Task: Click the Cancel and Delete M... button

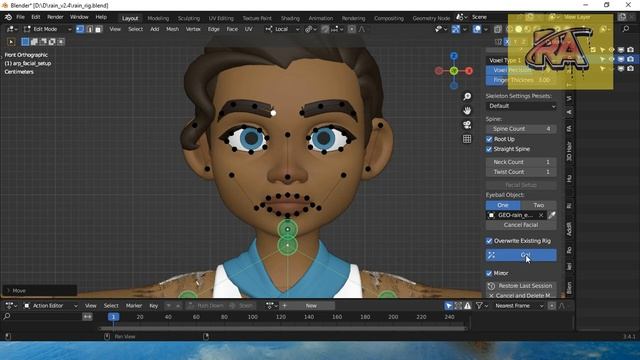Action: tap(521, 295)
